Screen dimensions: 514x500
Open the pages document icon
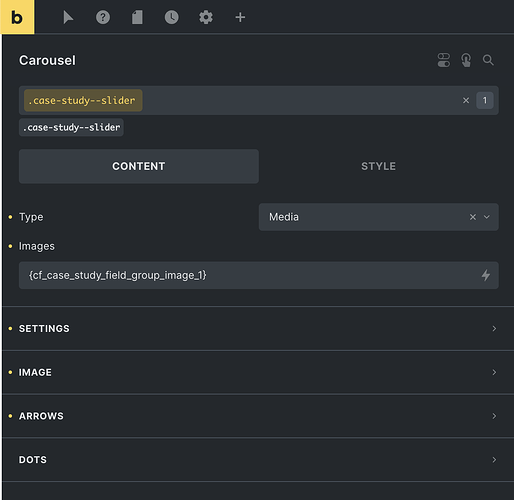point(137,17)
